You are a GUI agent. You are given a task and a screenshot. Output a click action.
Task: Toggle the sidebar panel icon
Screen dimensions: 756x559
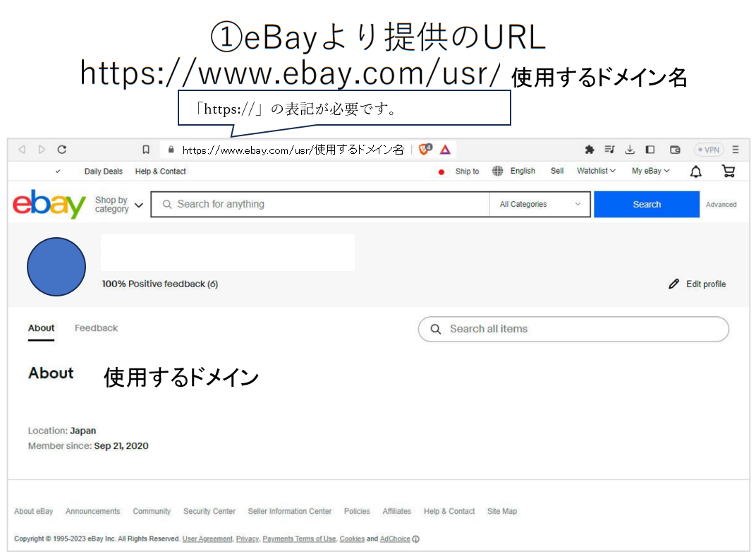650,150
